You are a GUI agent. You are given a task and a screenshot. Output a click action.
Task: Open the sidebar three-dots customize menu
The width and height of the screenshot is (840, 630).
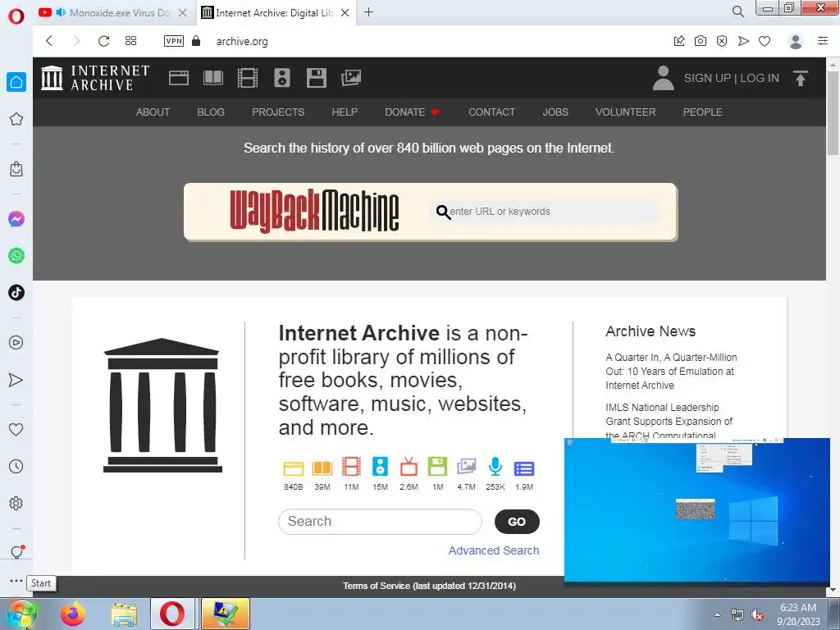click(16, 581)
